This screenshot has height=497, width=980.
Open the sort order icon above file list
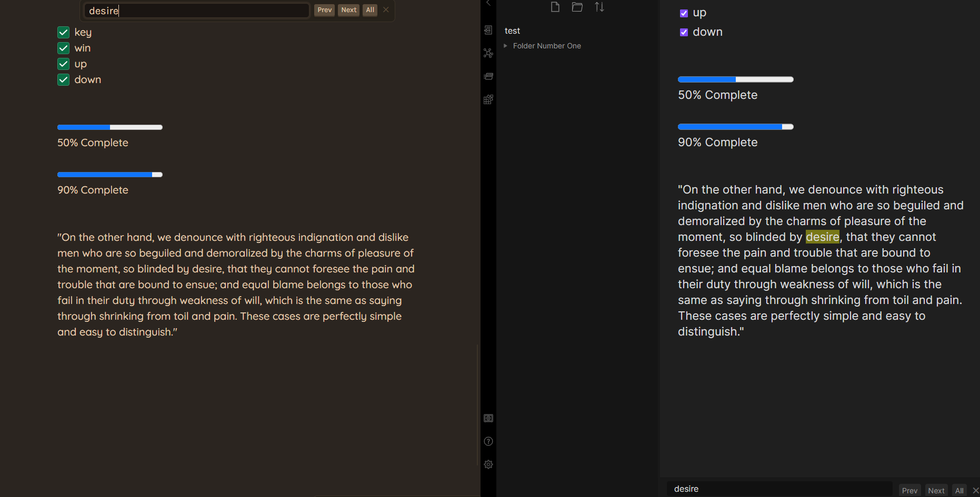[599, 7]
